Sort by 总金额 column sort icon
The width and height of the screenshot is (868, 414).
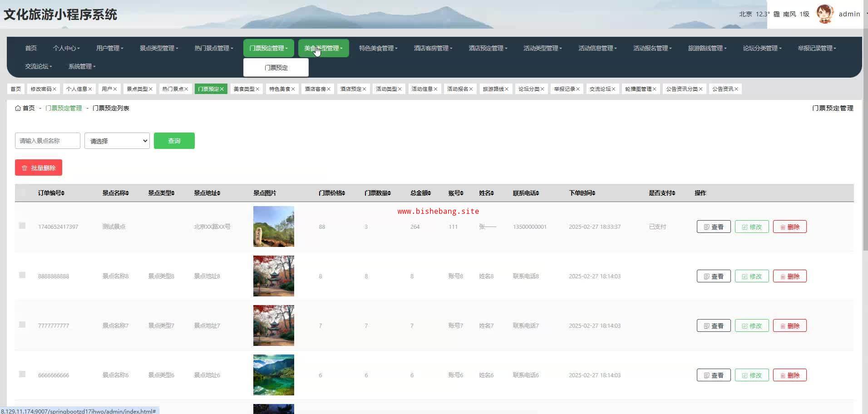click(x=429, y=193)
